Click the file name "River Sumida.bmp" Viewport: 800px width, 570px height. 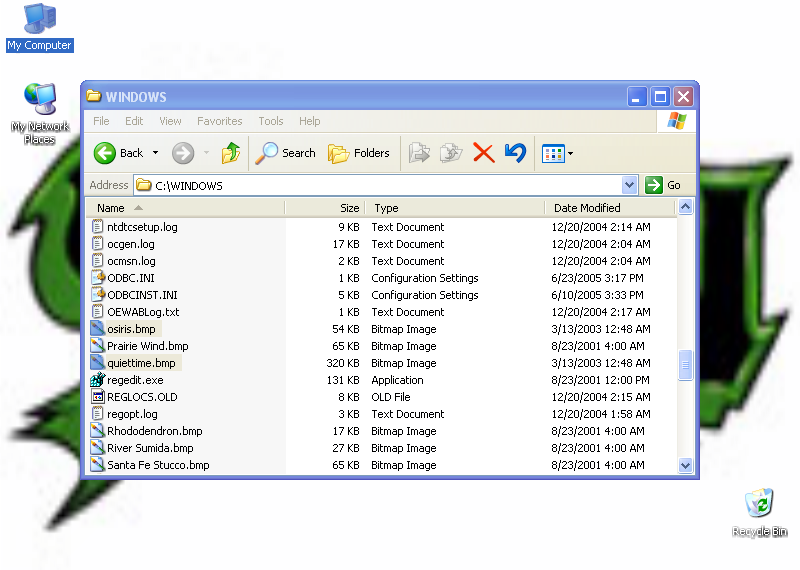[x=150, y=448]
